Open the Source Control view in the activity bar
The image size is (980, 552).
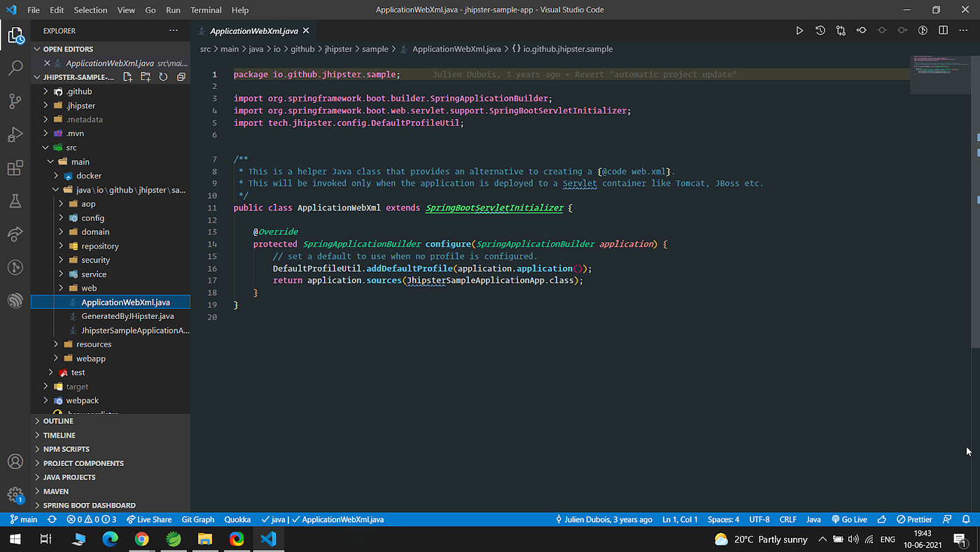[x=15, y=101]
